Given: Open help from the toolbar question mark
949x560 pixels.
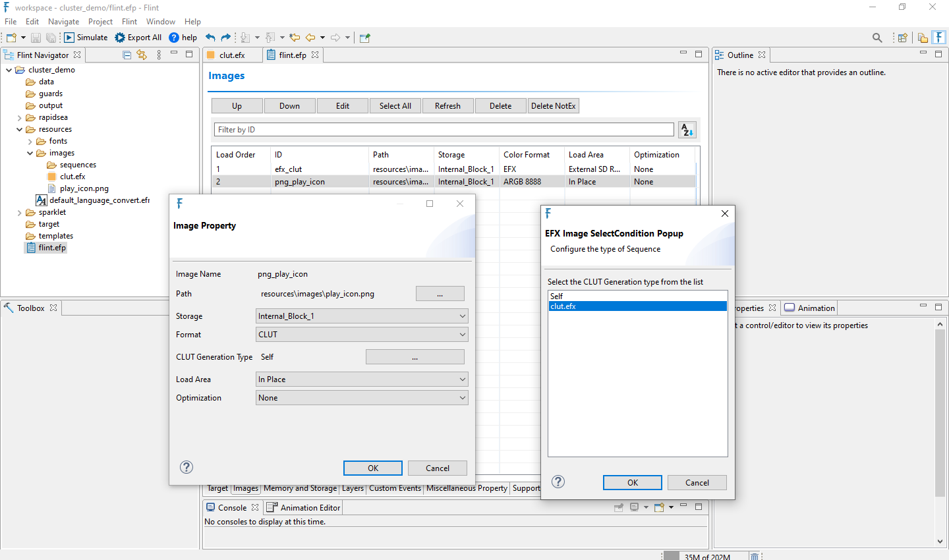Looking at the screenshot, I should click(174, 38).
